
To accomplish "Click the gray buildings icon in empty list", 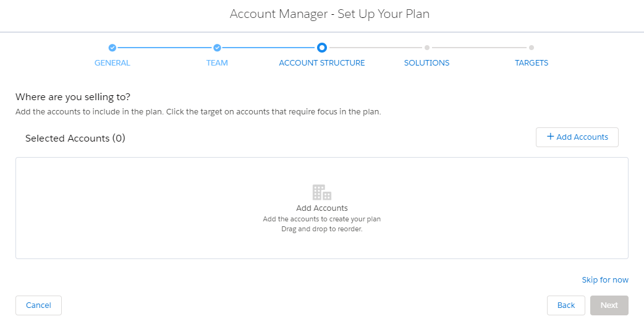I will (x=322, y=192).
